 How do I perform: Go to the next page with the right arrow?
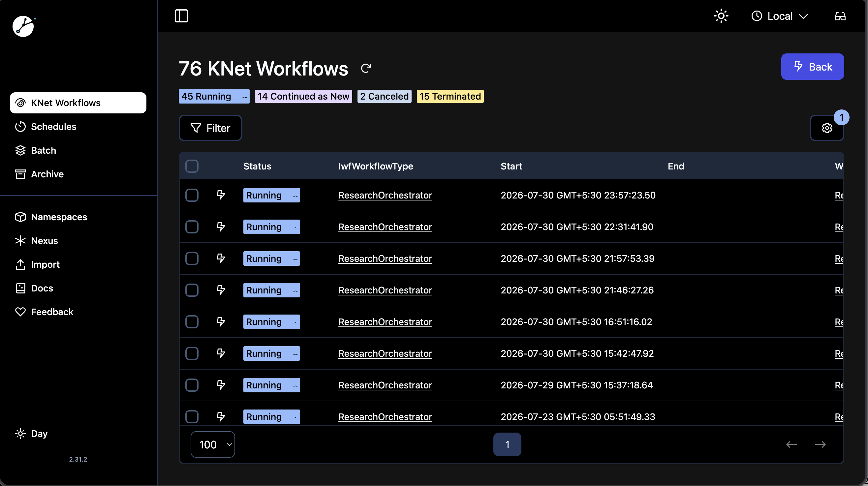click(x=820, y=444)
